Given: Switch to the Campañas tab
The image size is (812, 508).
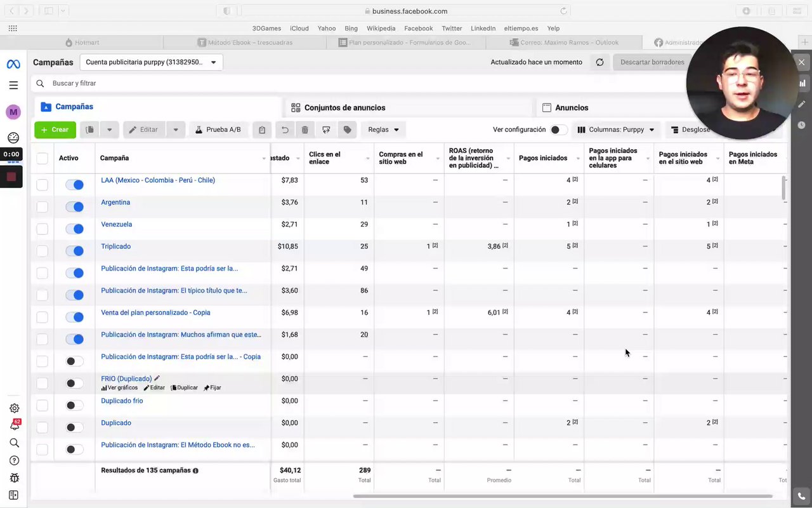Looking at the screenshot, I should (156, 107).
